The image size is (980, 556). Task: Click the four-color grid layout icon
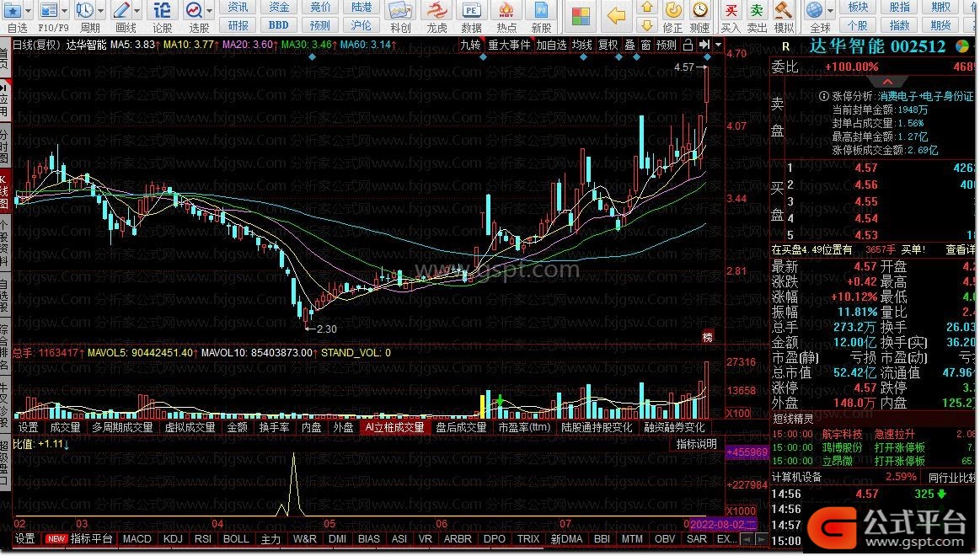[x=581, y=16]
